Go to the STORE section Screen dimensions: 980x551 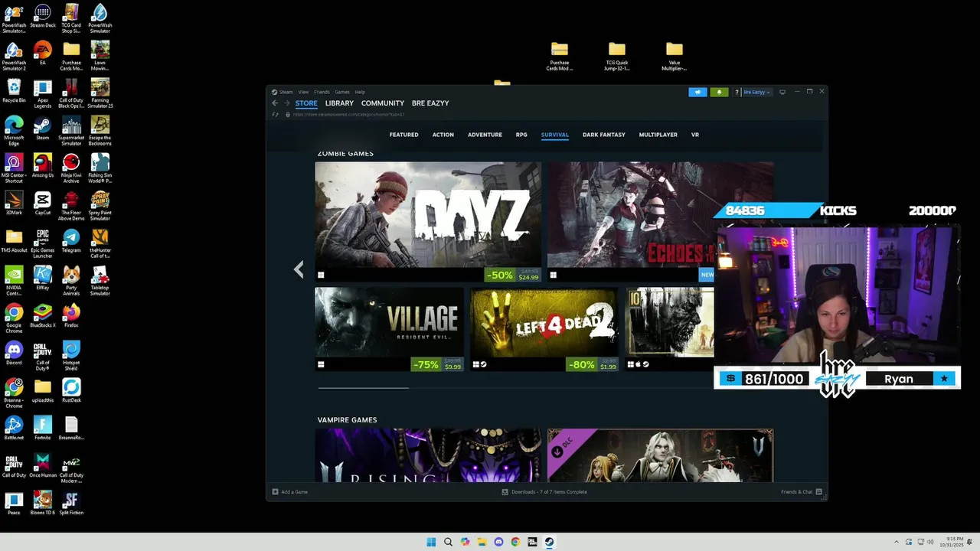[306, 103]
